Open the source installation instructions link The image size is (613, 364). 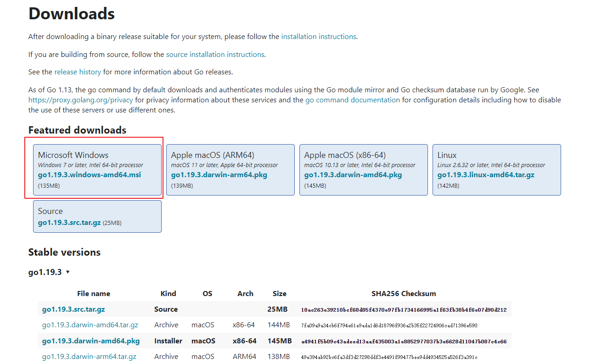tap(215, 55)
